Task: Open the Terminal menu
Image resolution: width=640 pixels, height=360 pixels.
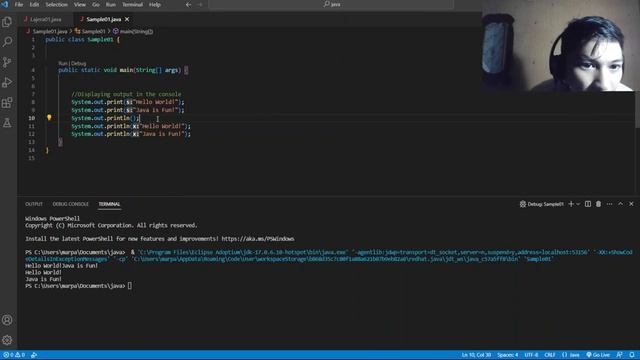Action: point(132,4)
